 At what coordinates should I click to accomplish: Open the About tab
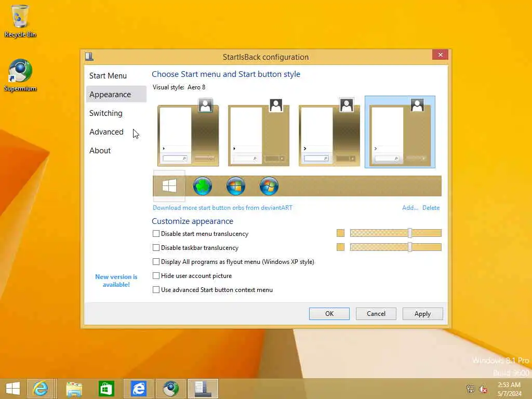pyautogui.click(x=116, y=150)
